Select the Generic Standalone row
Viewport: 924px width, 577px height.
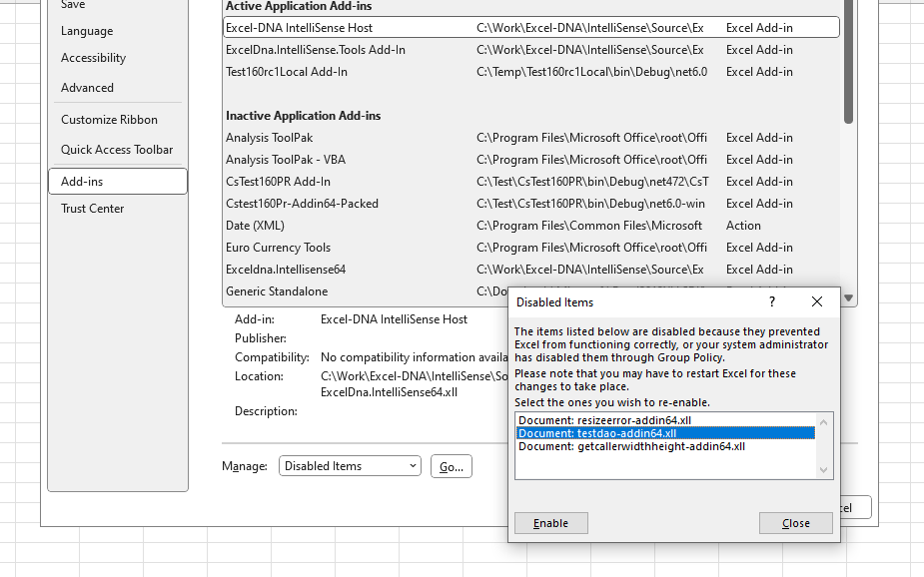pos(366,291)
